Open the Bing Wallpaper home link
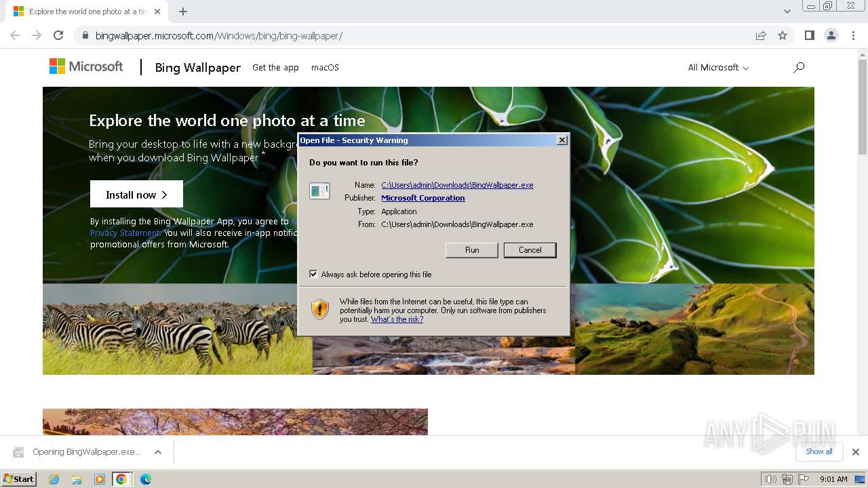868x488 pixels. click(198, 67)
